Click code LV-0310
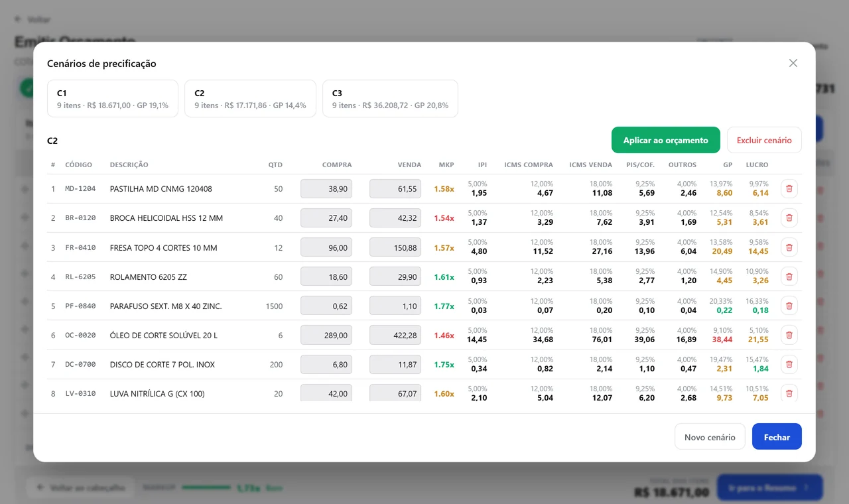 pos(80,393)
